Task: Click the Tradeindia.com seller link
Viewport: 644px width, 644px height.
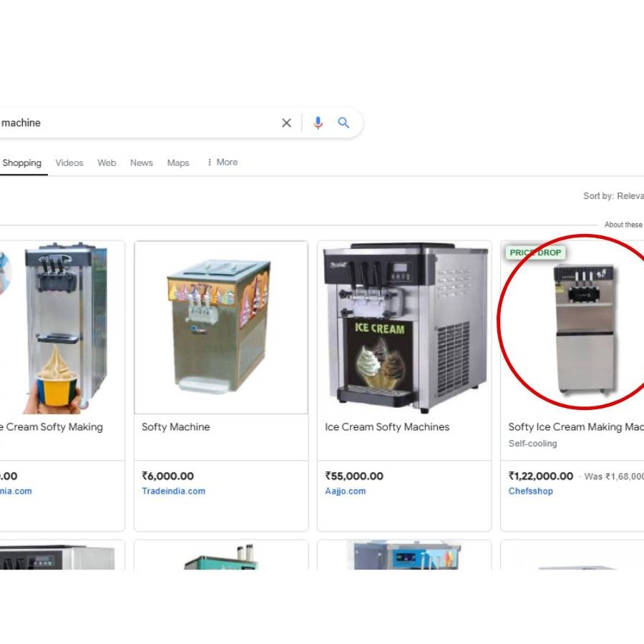Action: 173,491
